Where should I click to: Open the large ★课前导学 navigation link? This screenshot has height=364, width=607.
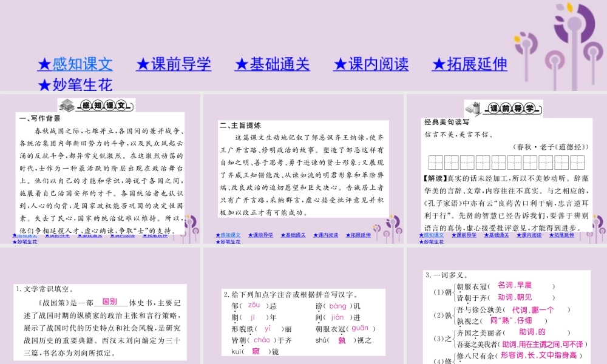(x=174, y=64)
